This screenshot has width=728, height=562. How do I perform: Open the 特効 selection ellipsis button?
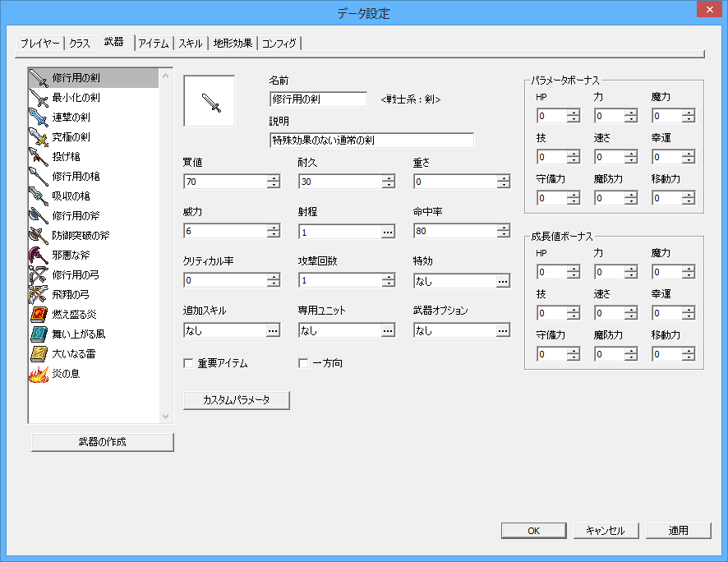[x=503, y=281]
